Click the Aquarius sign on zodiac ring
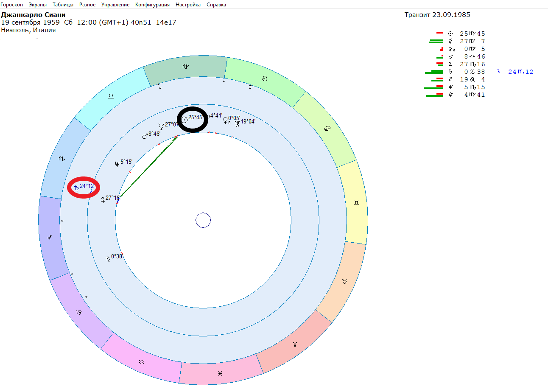 141,362
